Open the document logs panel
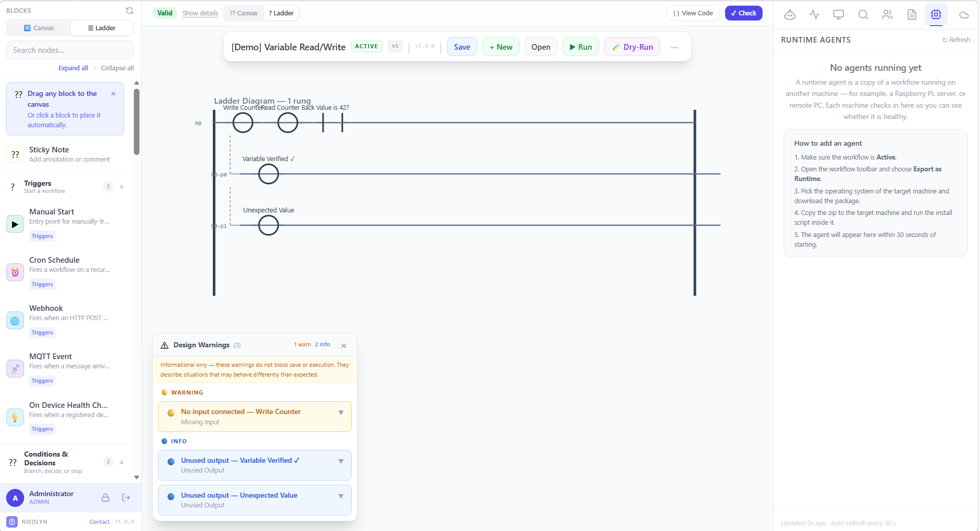980x531 pixels. pos(912,14)
